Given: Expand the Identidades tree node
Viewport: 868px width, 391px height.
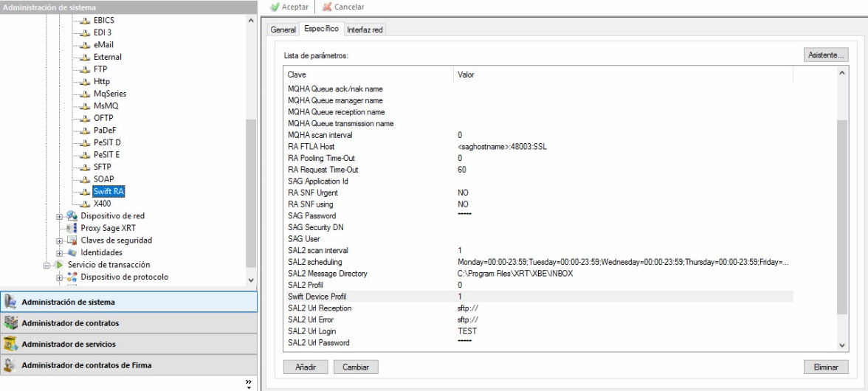Looking at the screenshot, I should (60, 253).
